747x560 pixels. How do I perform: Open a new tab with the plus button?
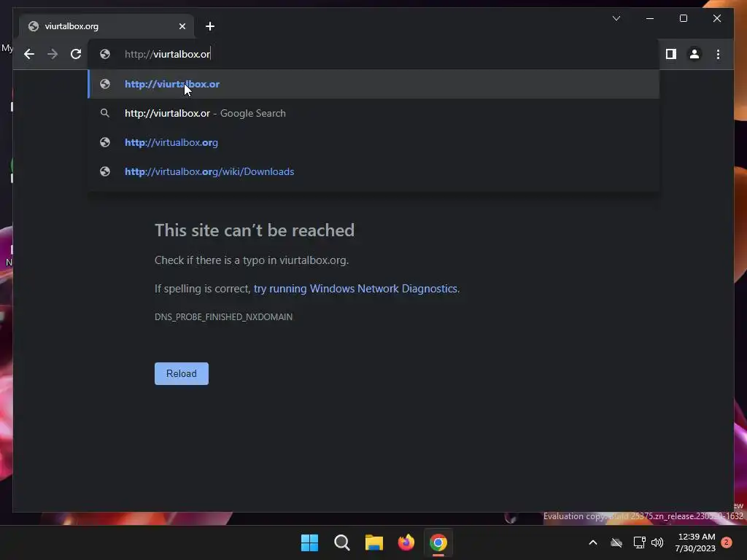(x=210, y=26)
